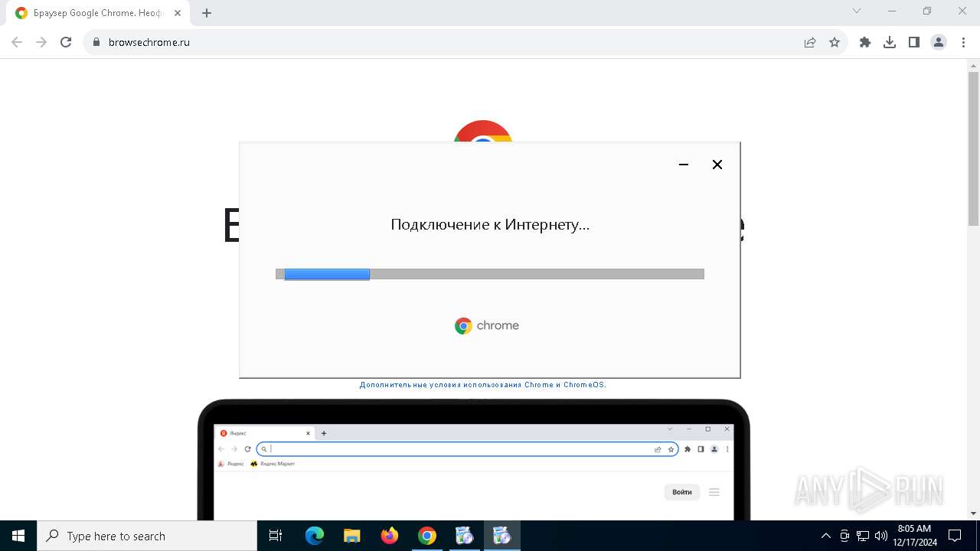The image size is (980, 551).
Task: Click the browser forward arrow
Action: 41,42
